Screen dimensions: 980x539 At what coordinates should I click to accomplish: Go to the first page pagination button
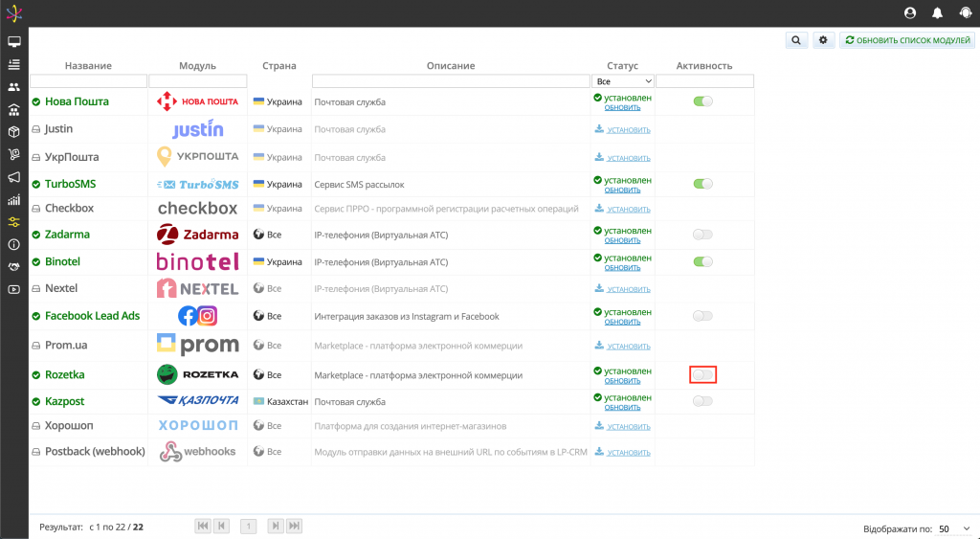pos(203,526)
